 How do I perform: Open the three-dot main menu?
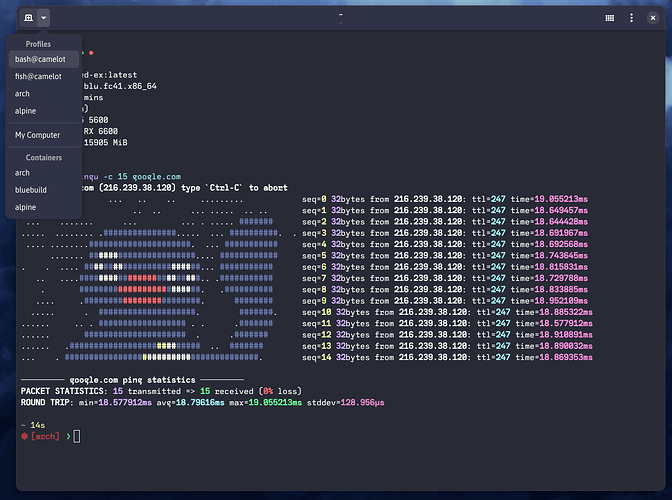631,18
